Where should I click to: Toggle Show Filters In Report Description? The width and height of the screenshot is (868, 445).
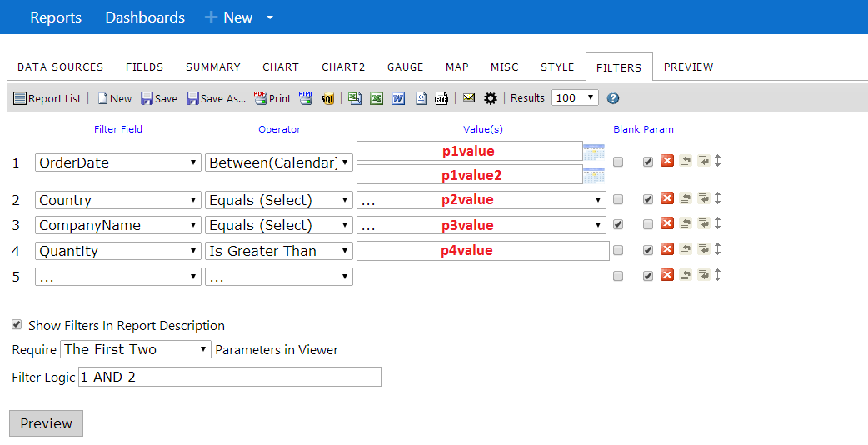point(17,325)
